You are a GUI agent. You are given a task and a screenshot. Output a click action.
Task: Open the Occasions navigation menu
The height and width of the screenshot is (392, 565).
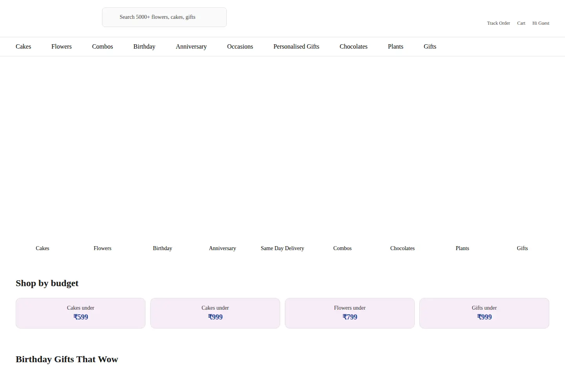(x=240, y=47)
